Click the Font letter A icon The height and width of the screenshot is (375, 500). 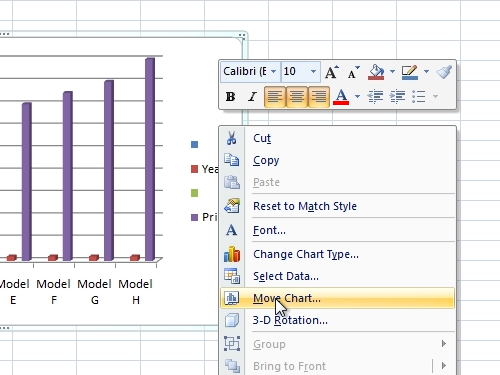tap(232, 230)
